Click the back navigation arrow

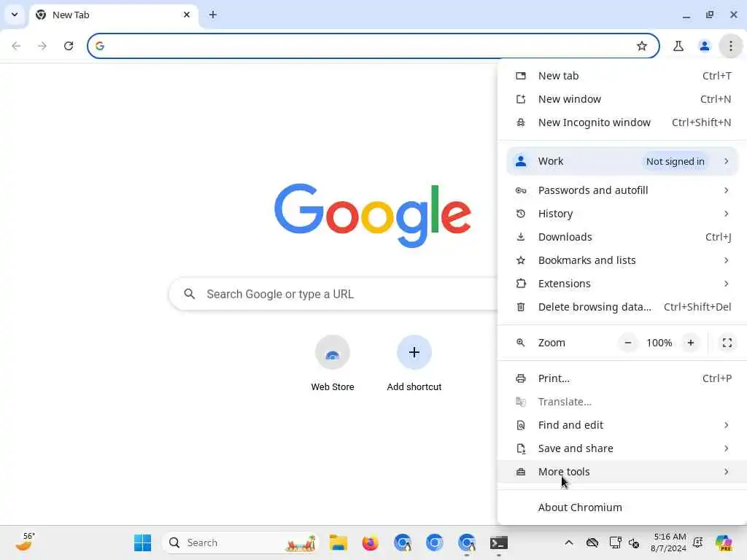[x=16, y=46]
